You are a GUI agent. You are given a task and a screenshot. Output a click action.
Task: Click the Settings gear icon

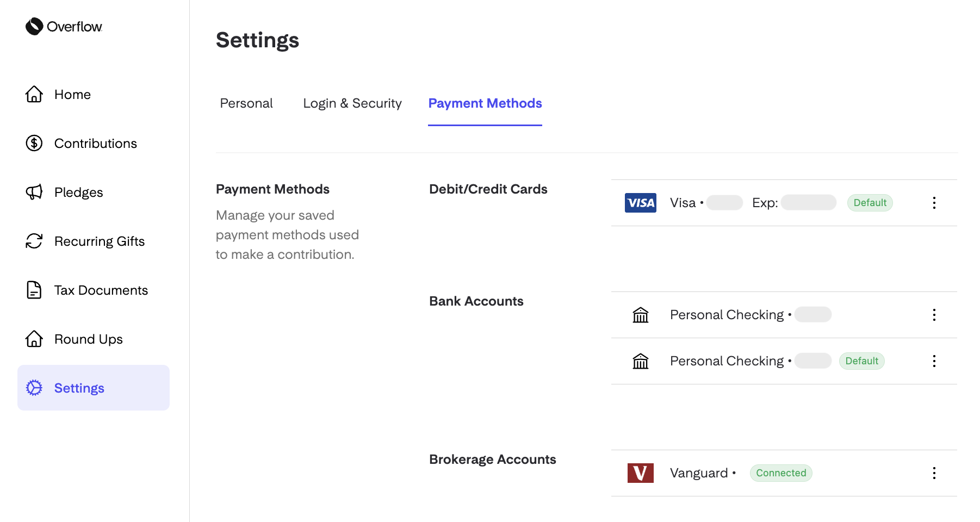pos(34,388)
